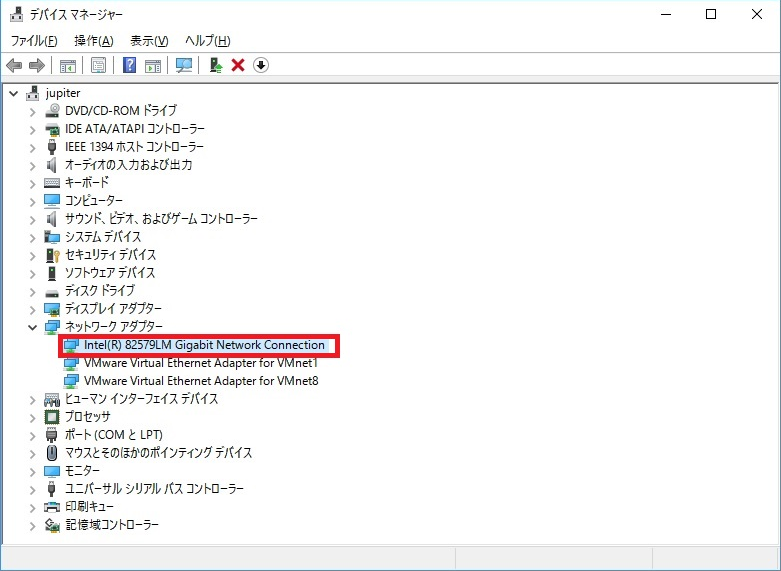Open the ファイル(F) menu
This screenshot has height=571, width=781.
click(x=34, y=41)
